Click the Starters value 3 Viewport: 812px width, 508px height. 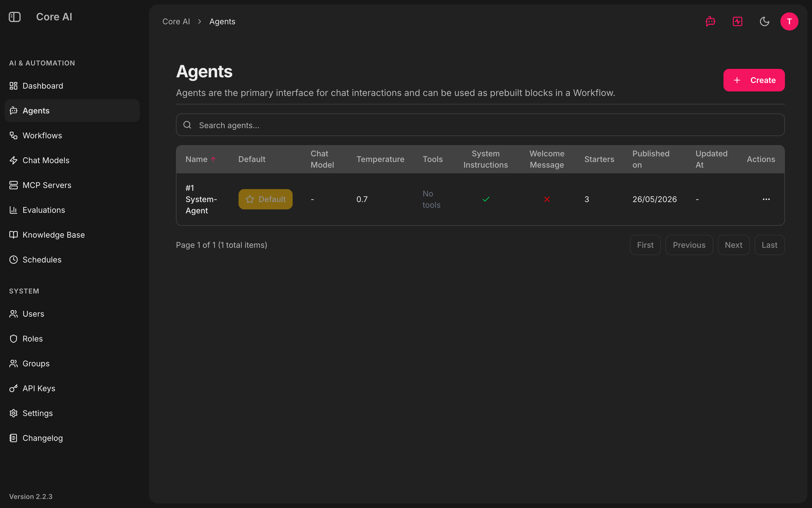pos(586,199)
